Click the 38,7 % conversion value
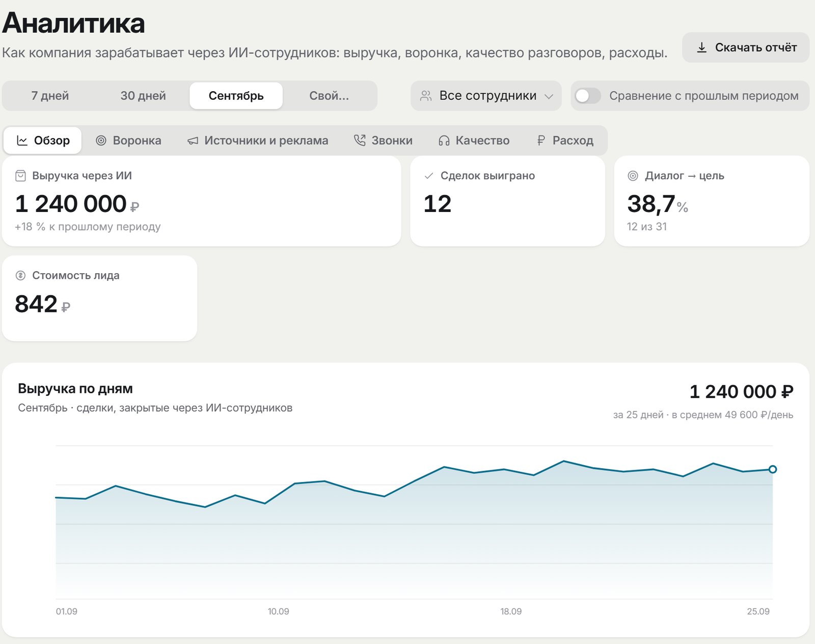The width and height of the screenshot is (815, 644). point(658,204)
